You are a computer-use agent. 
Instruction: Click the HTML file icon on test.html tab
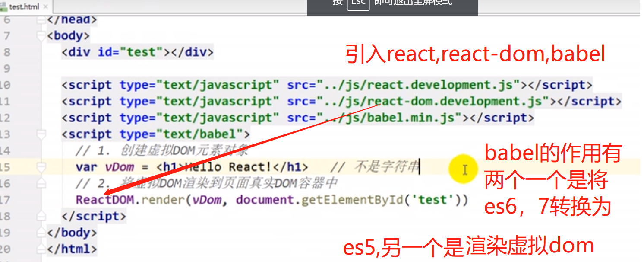tap(4, 6)
